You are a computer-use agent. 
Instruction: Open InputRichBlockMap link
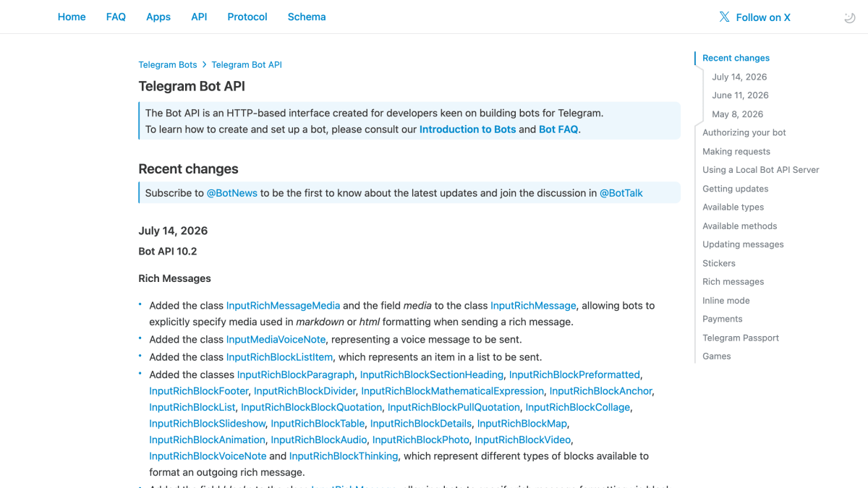click(x=522, y=424)
